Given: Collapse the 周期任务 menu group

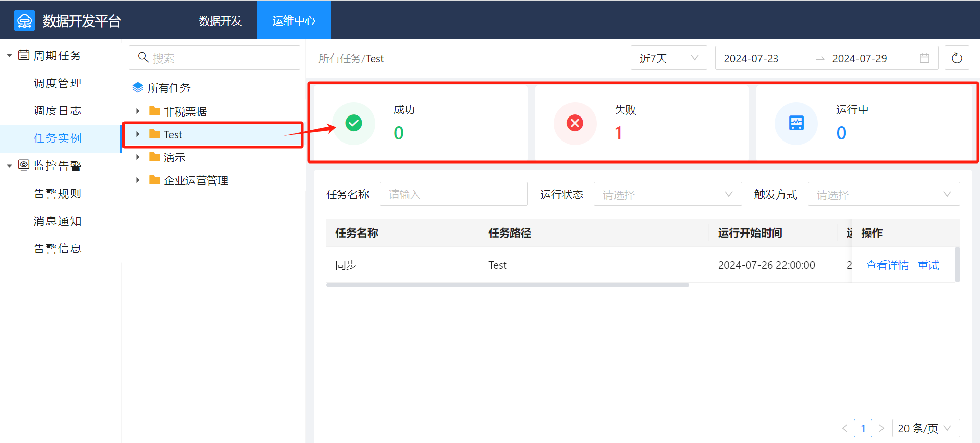Looking at the screenshot, I should click(x=9, y=55).
